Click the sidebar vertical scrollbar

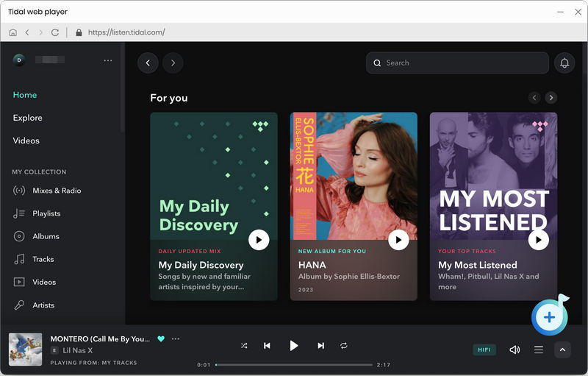pos(123,88)
